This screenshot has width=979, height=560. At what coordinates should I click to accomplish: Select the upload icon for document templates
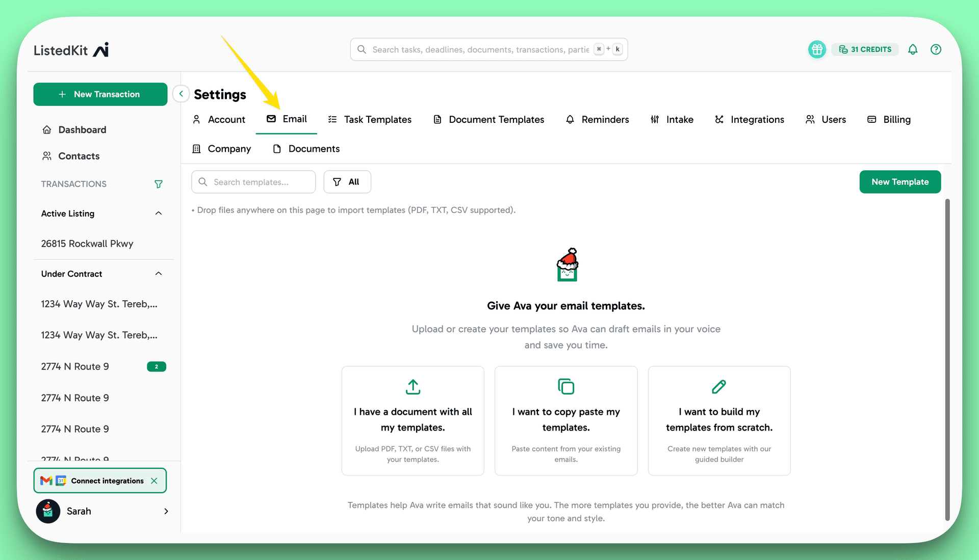[413, 387]
